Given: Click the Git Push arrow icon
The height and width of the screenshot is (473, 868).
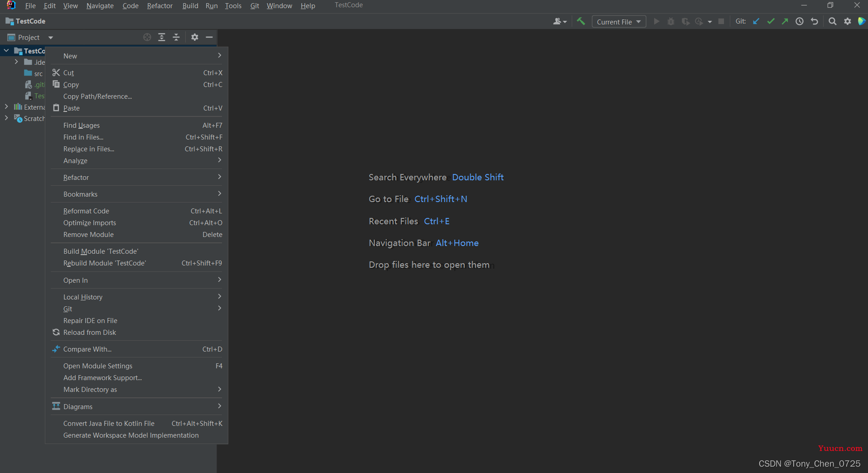Looking at the screenshot, I should pos(785,21).
